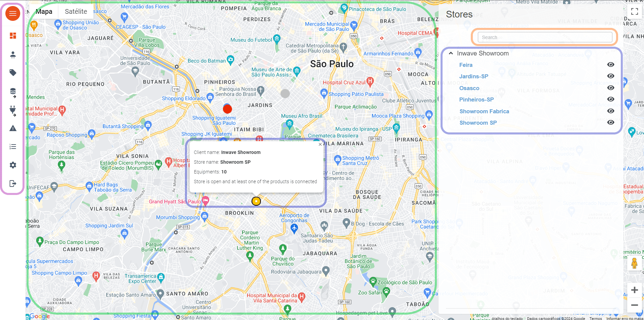Screen dimensions: 644x320
Task: Click the Aeroporto de Congonhas airplane pin
Action: click(294, 229)
